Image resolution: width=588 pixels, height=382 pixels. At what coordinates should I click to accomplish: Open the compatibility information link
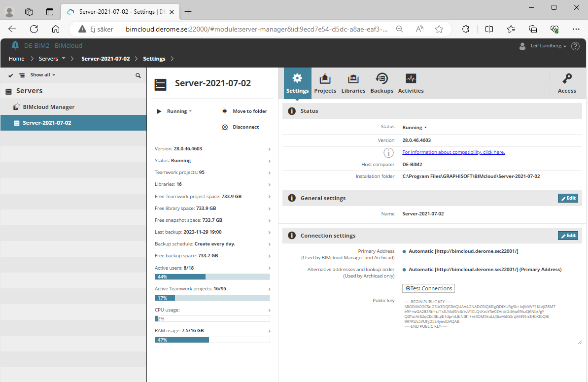[453, 152]
